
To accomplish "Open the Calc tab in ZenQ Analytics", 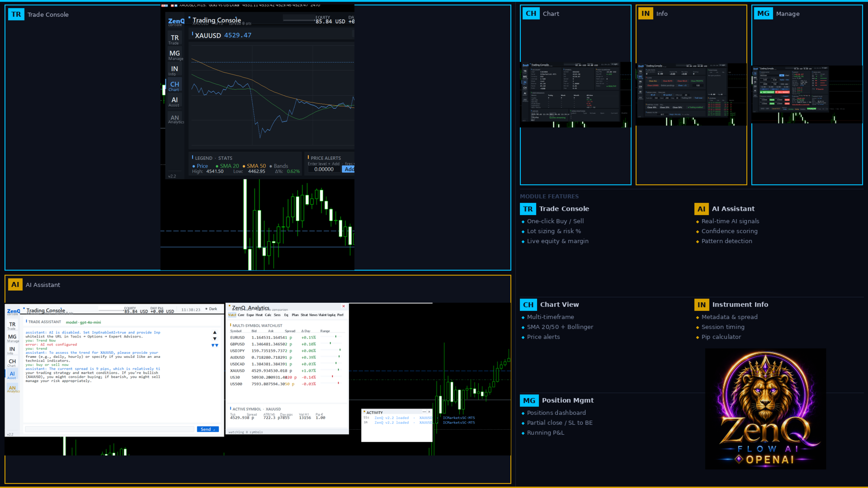I will coord(268,315).
